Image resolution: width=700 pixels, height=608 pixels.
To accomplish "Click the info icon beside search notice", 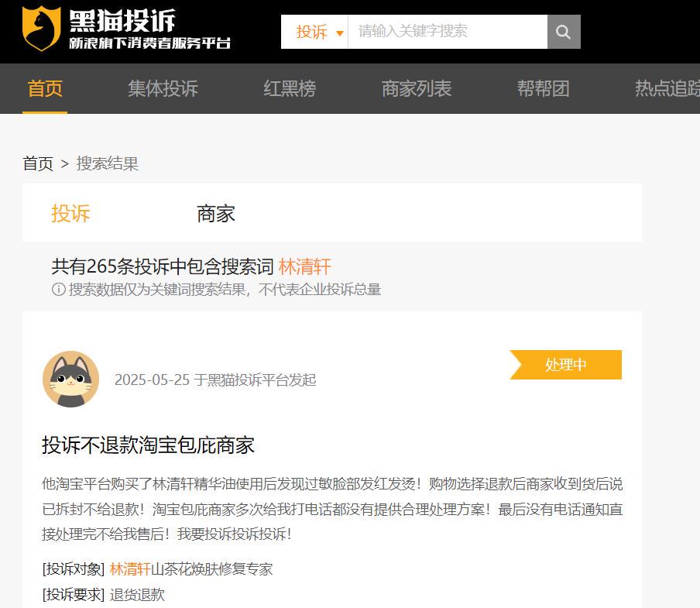I will click(59, 289).
